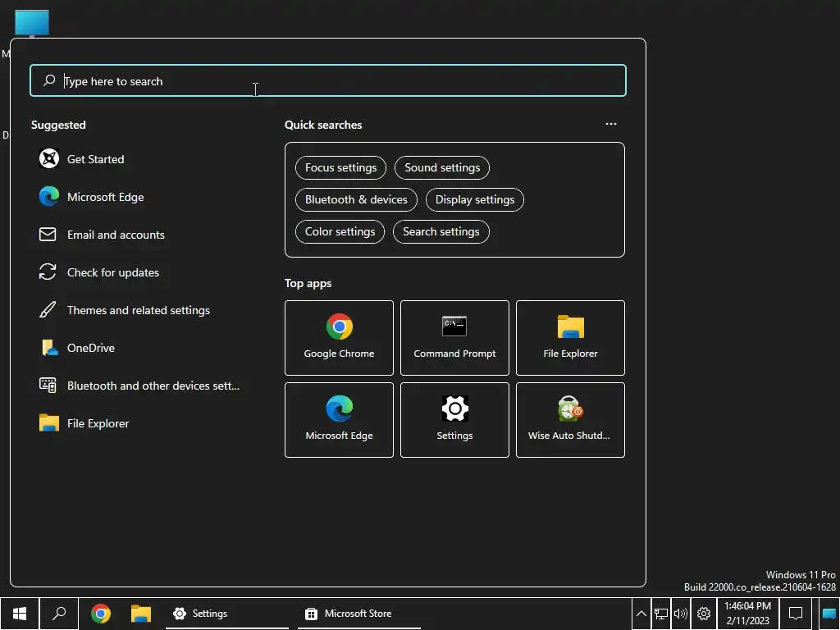The height and width of the screenshot is (630, 840).
Task: Open File Explorer tile in Top apps
Action: coord(571,337)
